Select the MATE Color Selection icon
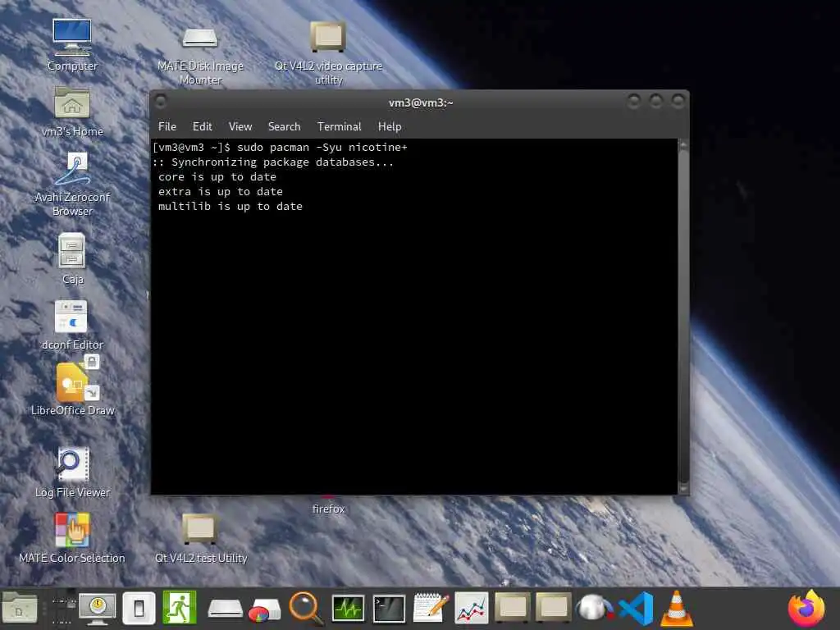Image resolution: width=840 pixels, height=630 pixels. [72, 538]
